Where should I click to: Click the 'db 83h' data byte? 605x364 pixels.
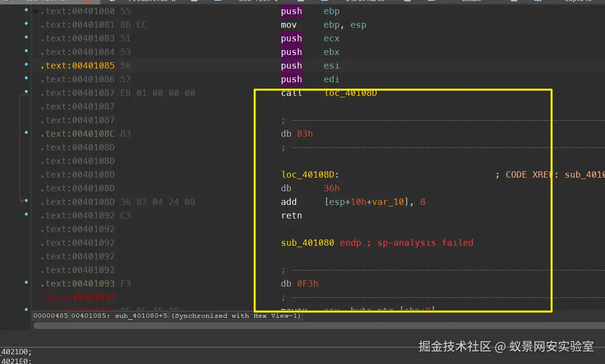297,134
